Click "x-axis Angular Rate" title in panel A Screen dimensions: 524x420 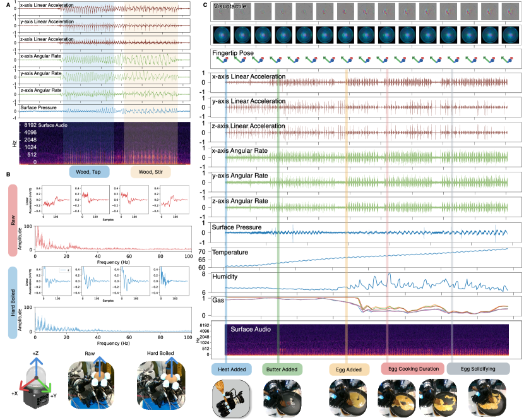coord(41,56)
